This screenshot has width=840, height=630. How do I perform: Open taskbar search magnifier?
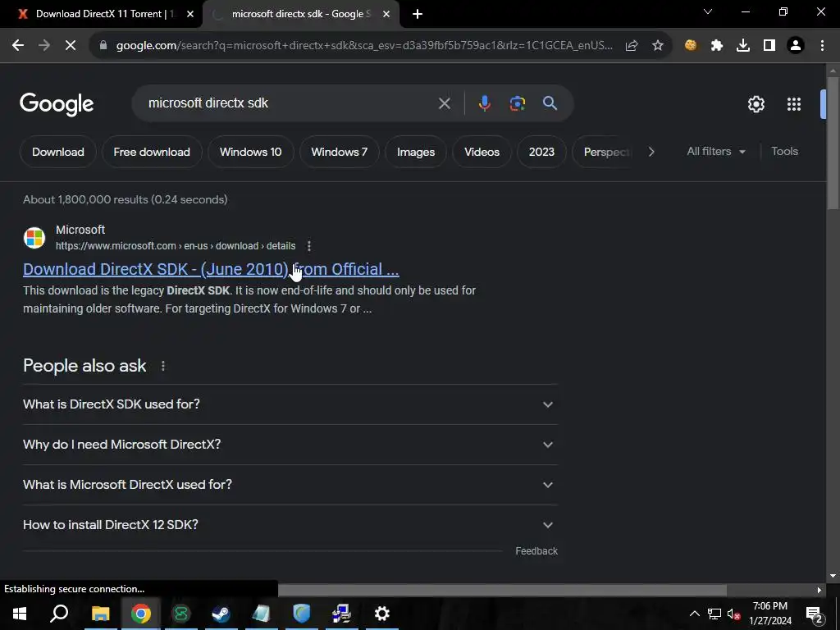(59, 614)
